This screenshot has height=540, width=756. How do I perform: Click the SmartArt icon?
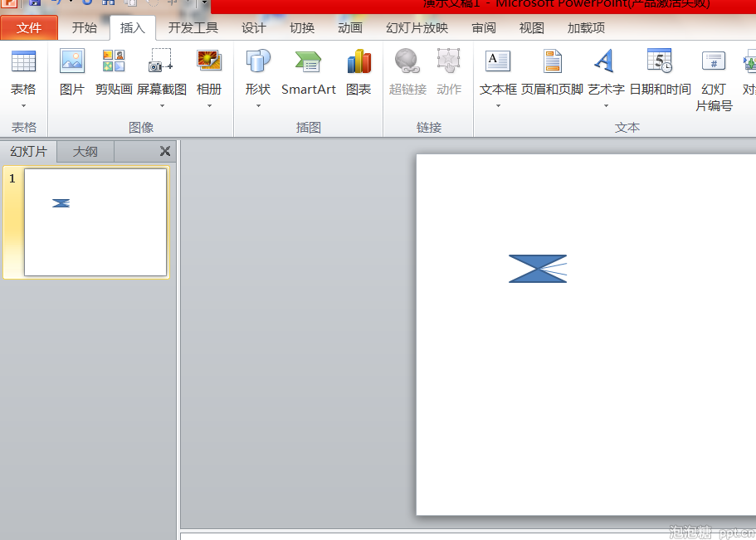(308, 62)
